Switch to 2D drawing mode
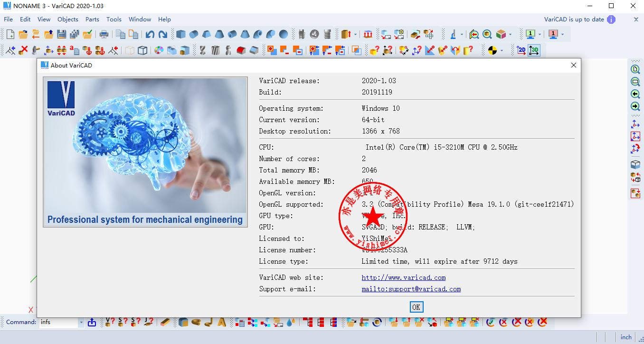This screenshot has height=344, width=644. click(521, 50)
